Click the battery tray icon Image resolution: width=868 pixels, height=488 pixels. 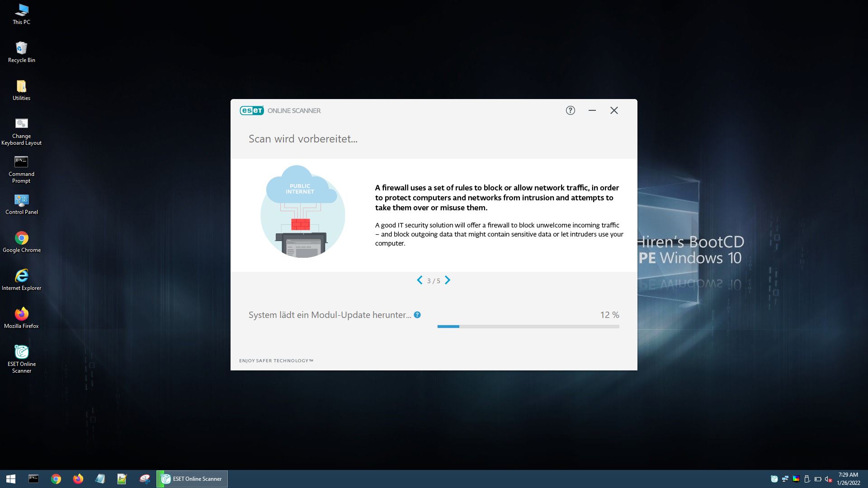pos(818,479)
